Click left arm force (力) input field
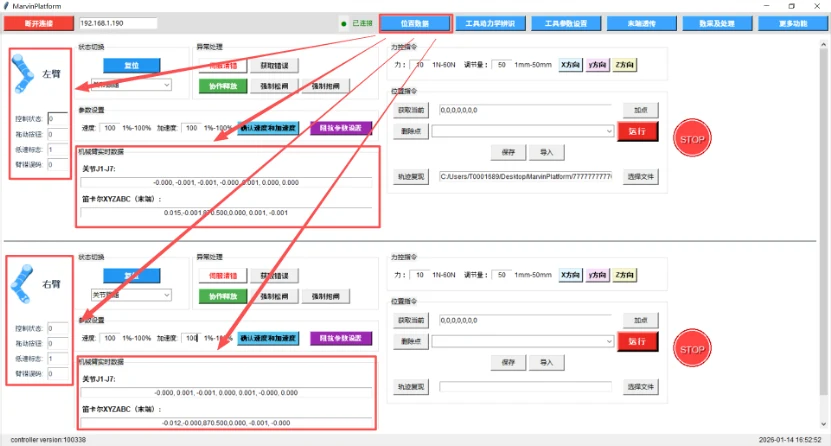831x446 pixels. [419, 65]
